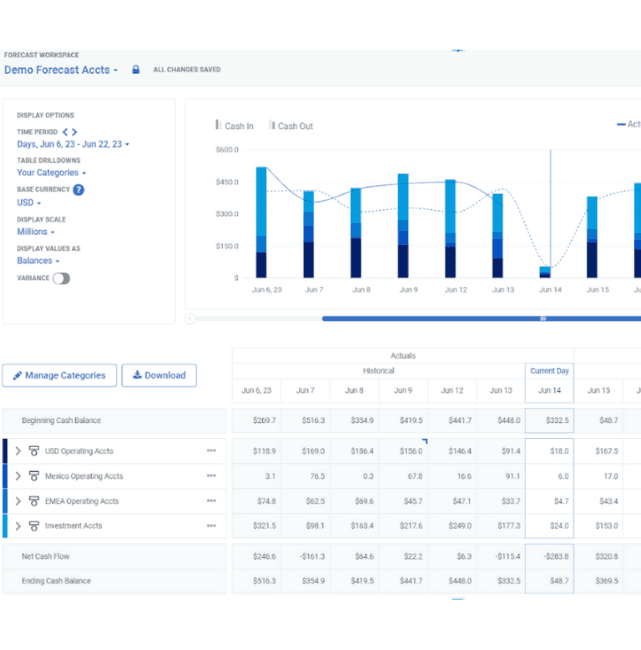Click the Download button
This screenshot has width=641, height=650.
(159, 376)
